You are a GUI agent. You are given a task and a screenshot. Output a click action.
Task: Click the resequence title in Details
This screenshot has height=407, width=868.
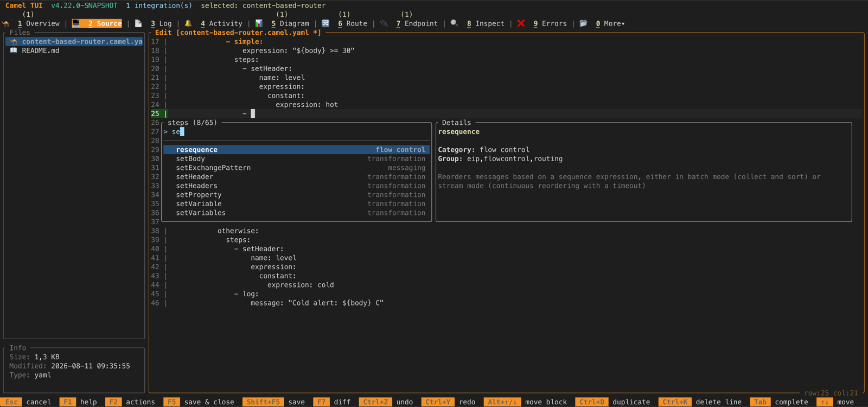point(459,132)
